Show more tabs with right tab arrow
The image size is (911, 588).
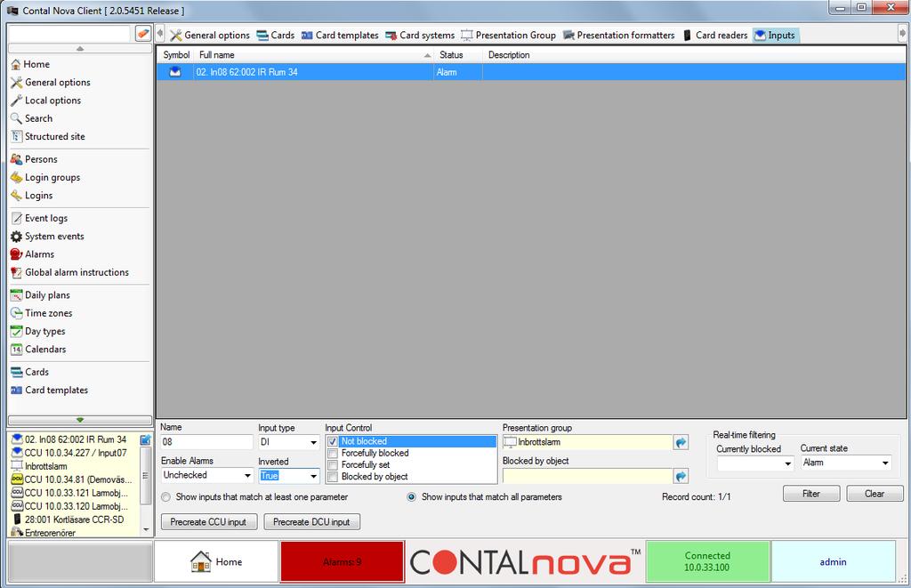tap(902, 34)
